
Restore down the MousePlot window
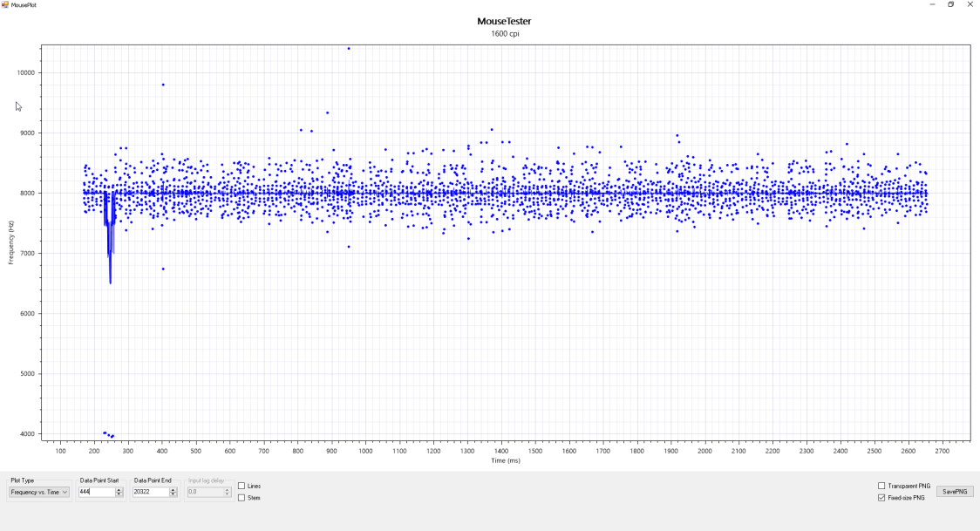tap(951, 4)
